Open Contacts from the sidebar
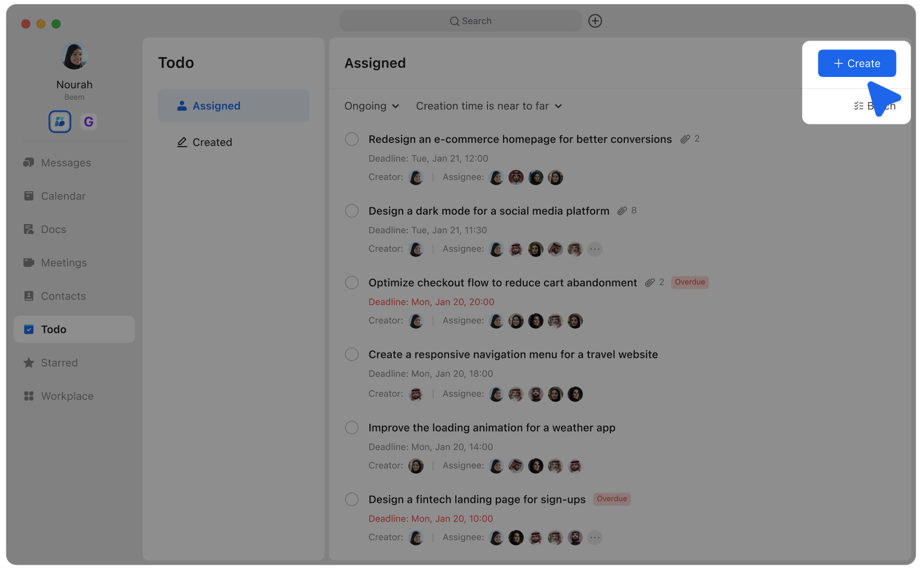This screenshot has width=924, height=572. pos(63,296)
